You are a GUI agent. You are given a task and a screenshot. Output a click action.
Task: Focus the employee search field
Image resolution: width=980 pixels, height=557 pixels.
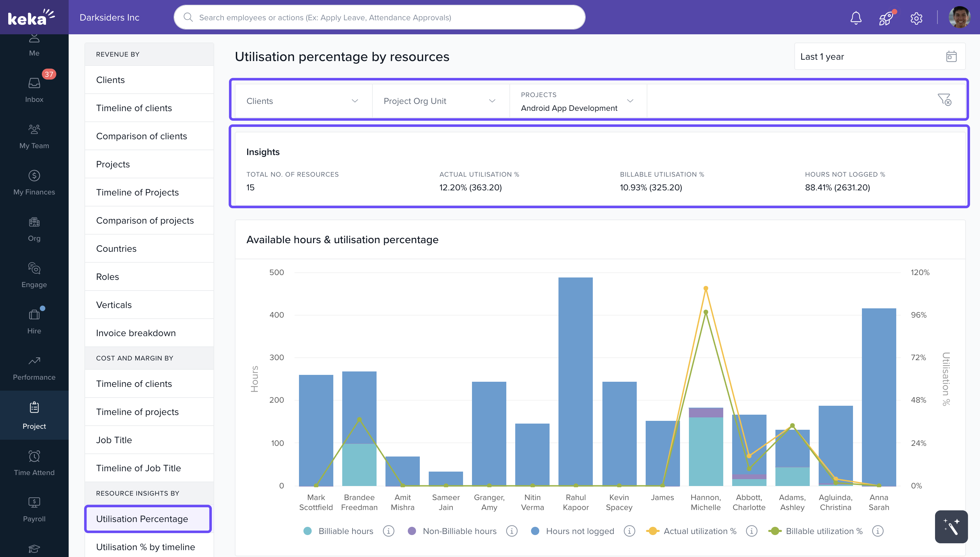(x=379, y=17)
